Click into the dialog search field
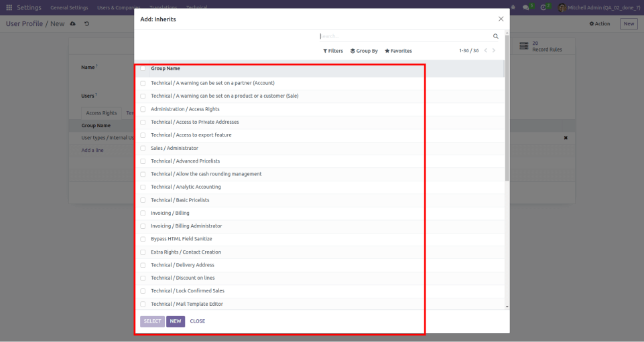The image size is (644, 342). click(x=402, y=36)
